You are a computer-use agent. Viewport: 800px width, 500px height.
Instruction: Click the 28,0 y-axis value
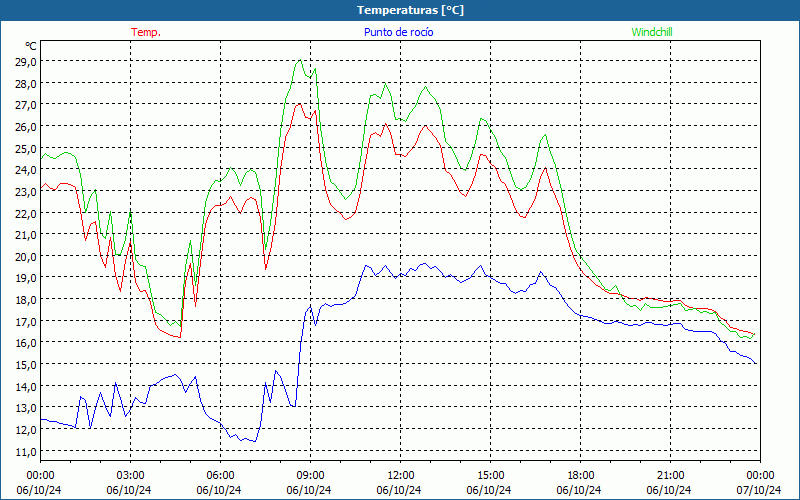click(26, 84)
